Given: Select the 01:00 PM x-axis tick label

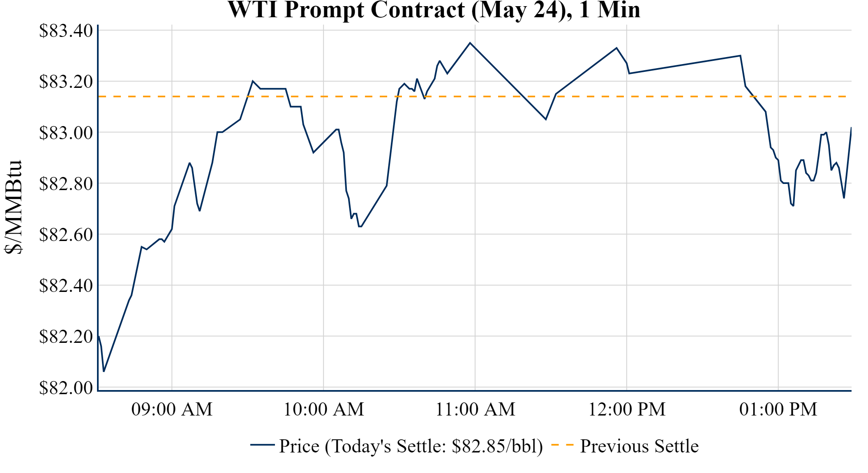Looking at the screenshot, I should (778, 409).
